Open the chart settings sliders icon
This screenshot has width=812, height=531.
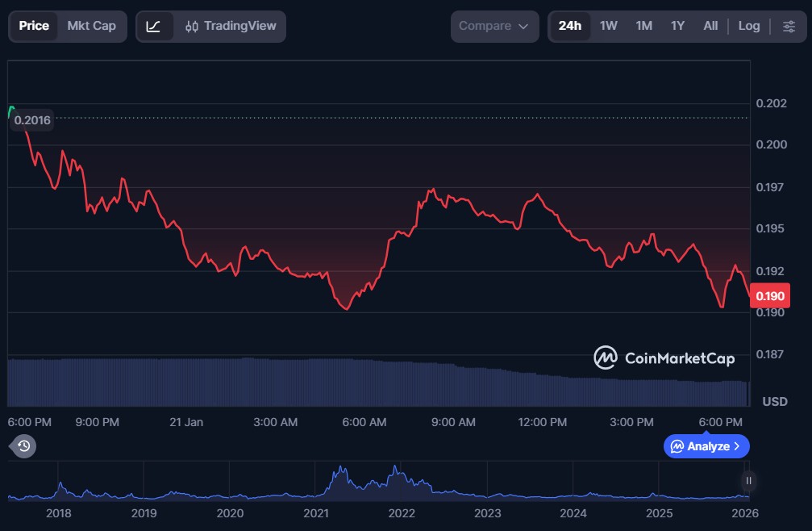pos(789,26)
